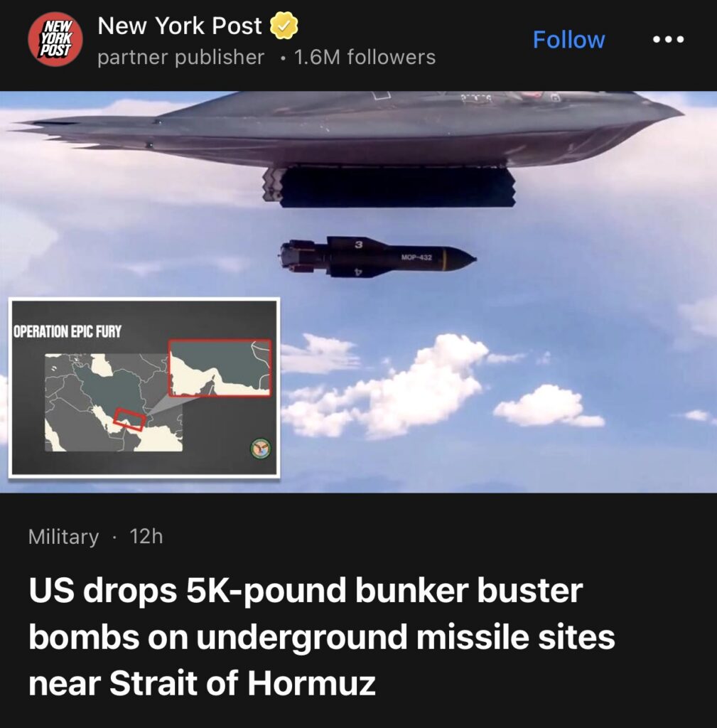This screenshot has height=728, width=717.
Task: Click the small red rectangle on the regional map
Action: click(129, 419)
